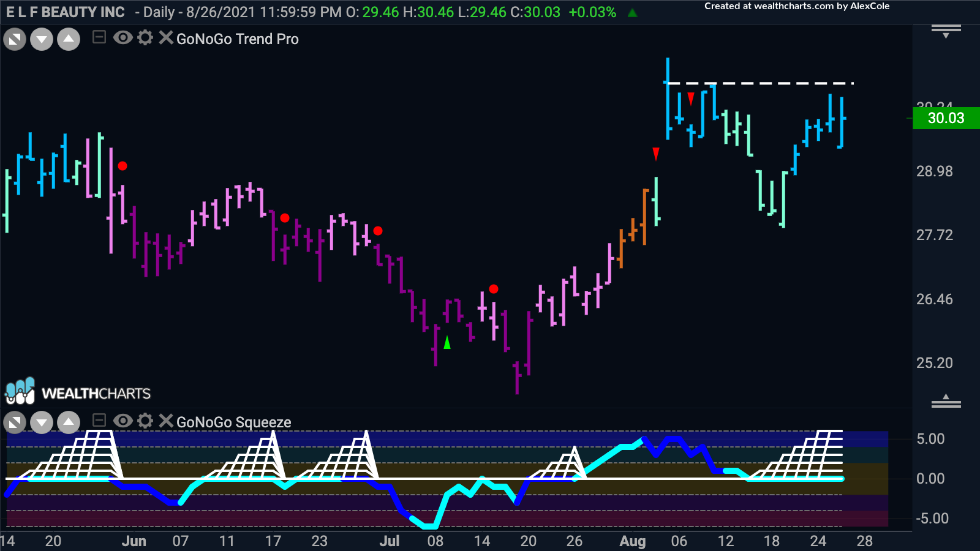Click the red dot marker near Jun 17
The height and width of the screenshot is (551, 980).
[x=285, y=218]
